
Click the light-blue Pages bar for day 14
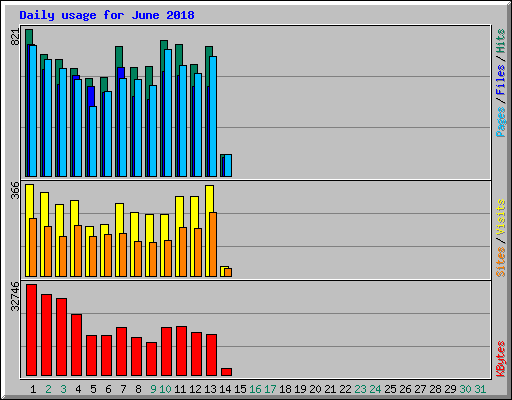[x=228, y=165]
